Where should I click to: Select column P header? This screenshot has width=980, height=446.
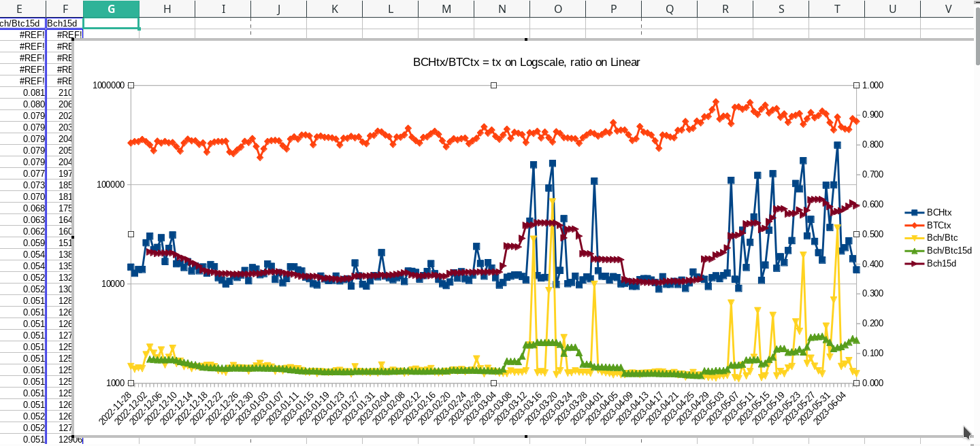(x=613, y=9)
